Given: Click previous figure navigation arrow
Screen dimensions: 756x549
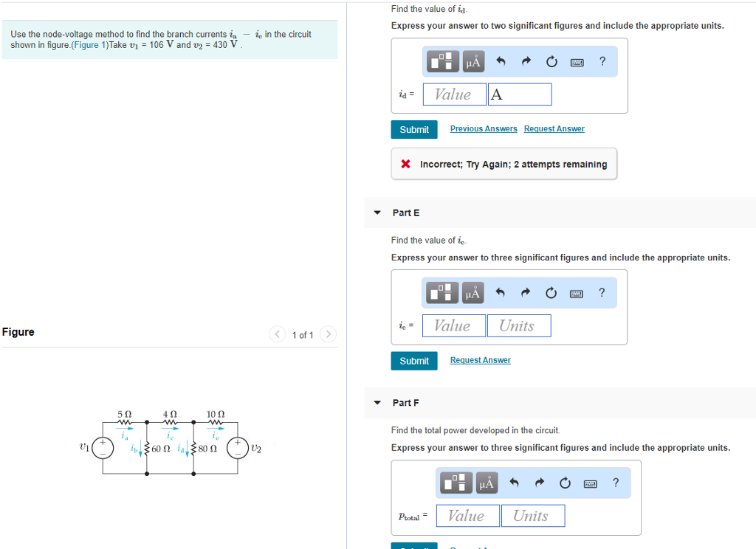Looking at the screenshot, I should tap(277, 334).
